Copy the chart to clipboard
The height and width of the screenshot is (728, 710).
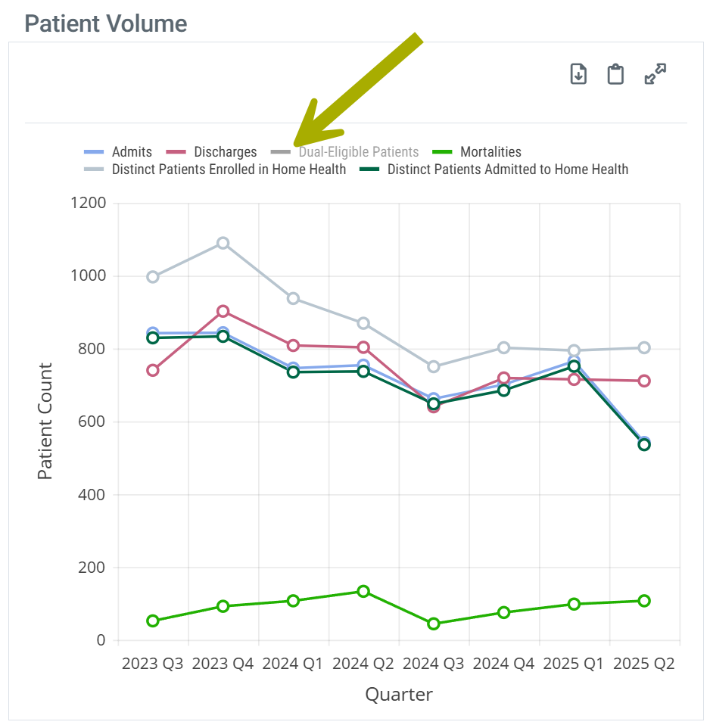(x=616, y=74)
